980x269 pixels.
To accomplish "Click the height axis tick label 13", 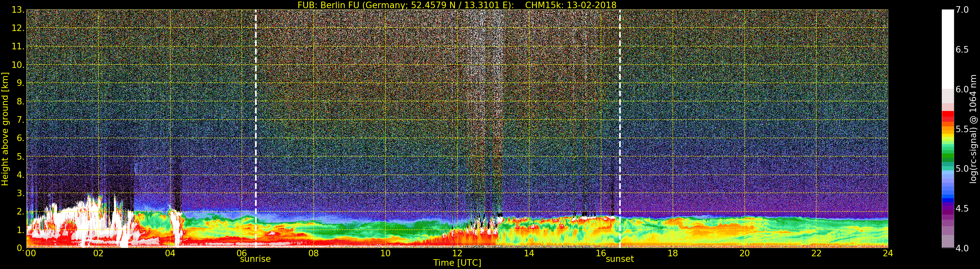I will point(18,10).
